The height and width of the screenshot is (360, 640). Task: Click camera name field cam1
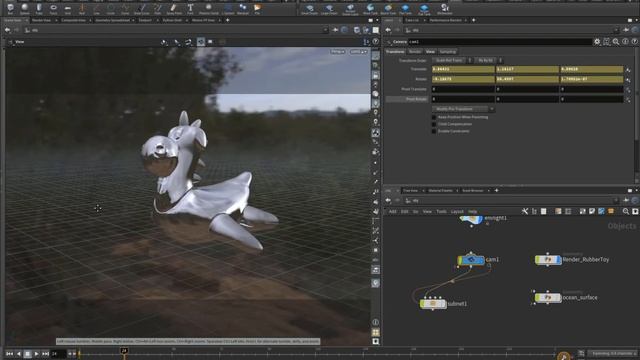point(500,42)
